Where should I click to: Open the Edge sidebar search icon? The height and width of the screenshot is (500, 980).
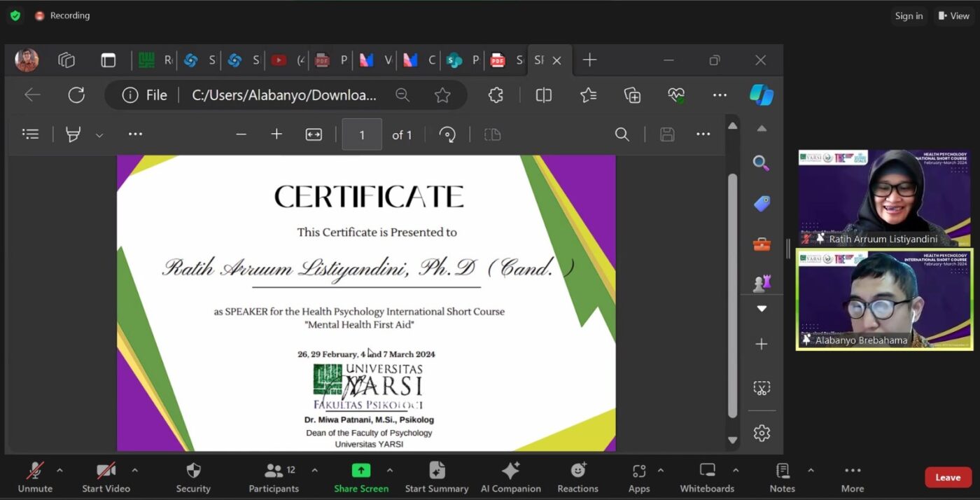(762, 163)
